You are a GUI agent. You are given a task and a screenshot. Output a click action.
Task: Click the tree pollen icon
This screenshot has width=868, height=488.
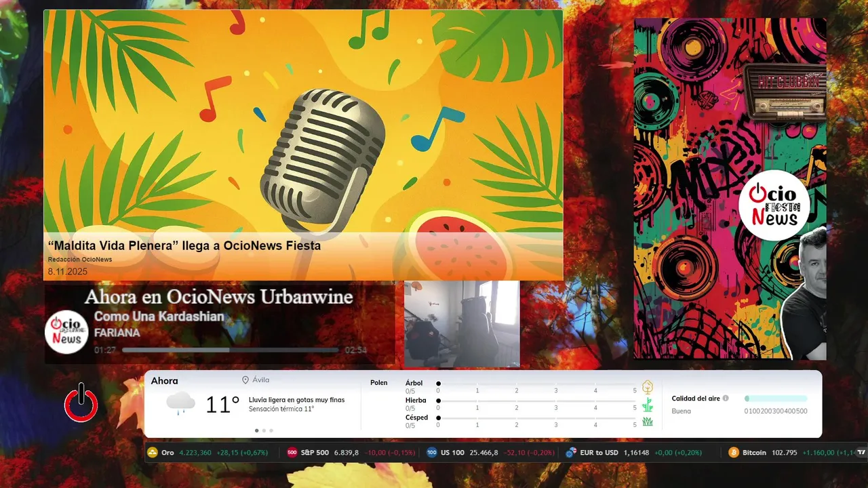648,387
